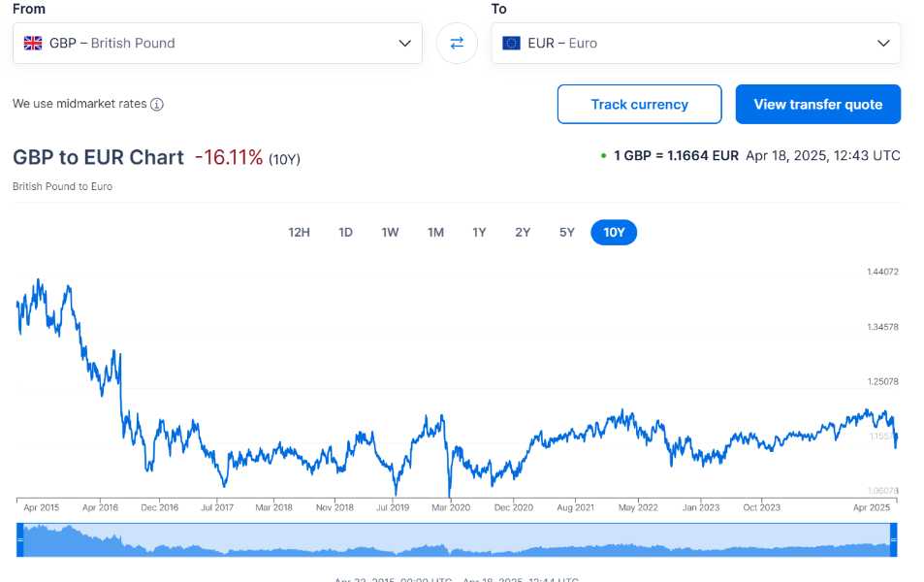Click the European Union flag icon
The width and height of the screenshot is (924, 582).
pos(511,43)
